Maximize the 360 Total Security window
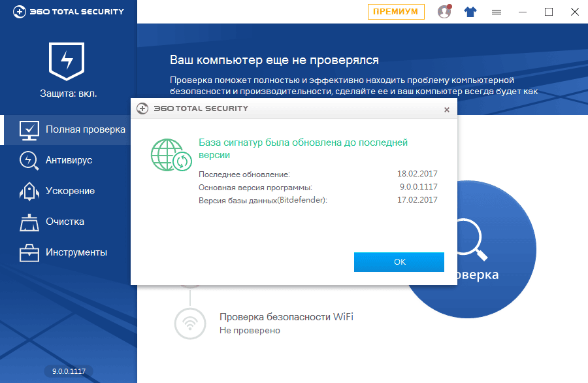The width and height of the screenshot is (588, 383). tap(549, 12)
